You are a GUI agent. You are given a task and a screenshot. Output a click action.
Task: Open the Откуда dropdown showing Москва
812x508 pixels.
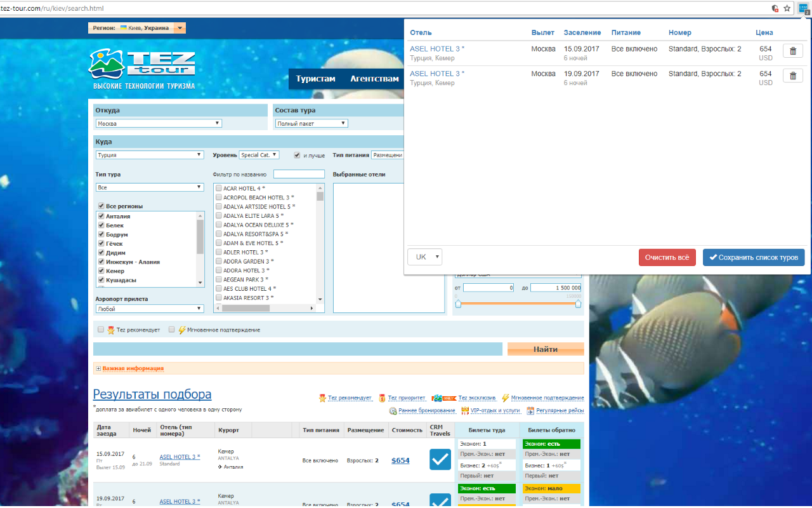159,124
